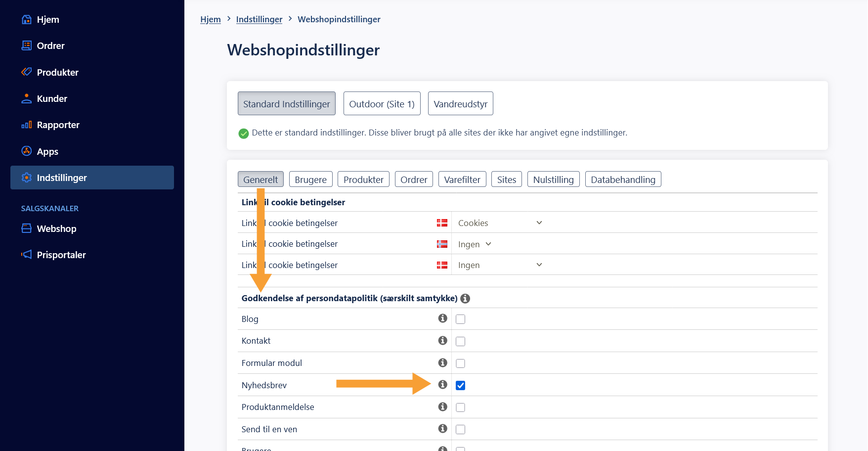Click the Ordrer list icon in sidebar
This screenshot has height=451, width=868.
coord(27,45)
